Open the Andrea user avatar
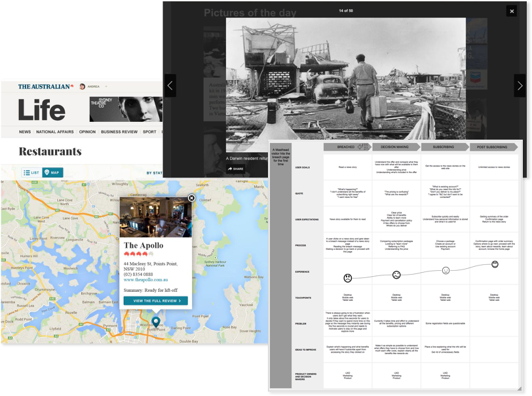Image resolution: width=532 pixels, height=396 pixels. (x=82, y=87)
